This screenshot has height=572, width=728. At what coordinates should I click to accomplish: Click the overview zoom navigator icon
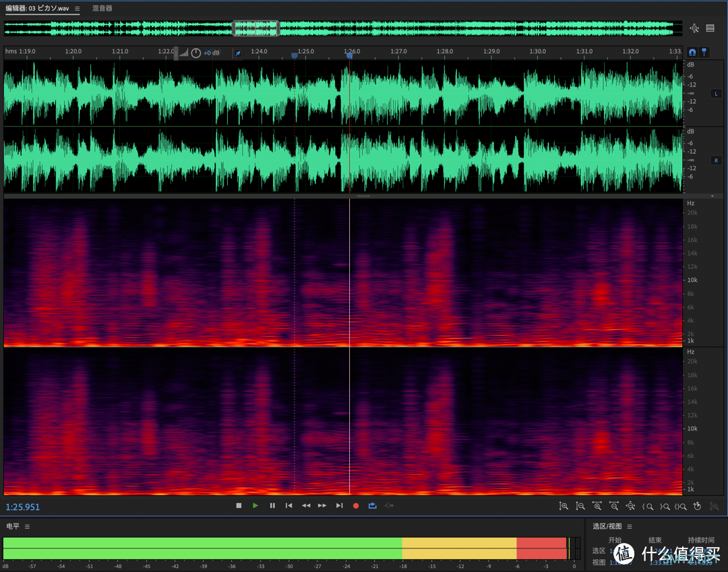click(x=694, y=28)
